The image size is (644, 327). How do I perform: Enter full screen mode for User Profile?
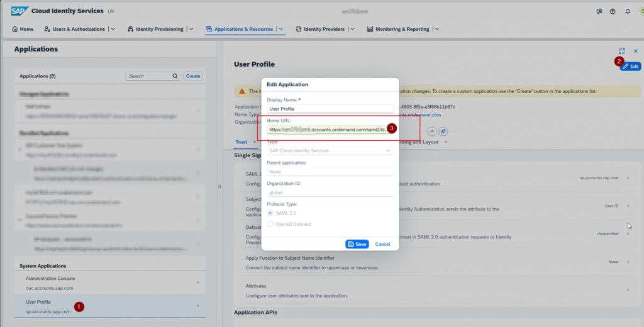pos(622,52)
